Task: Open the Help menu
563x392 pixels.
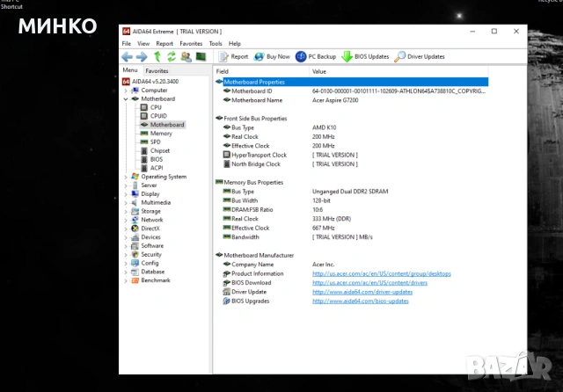Action: (x=235, y=43)
